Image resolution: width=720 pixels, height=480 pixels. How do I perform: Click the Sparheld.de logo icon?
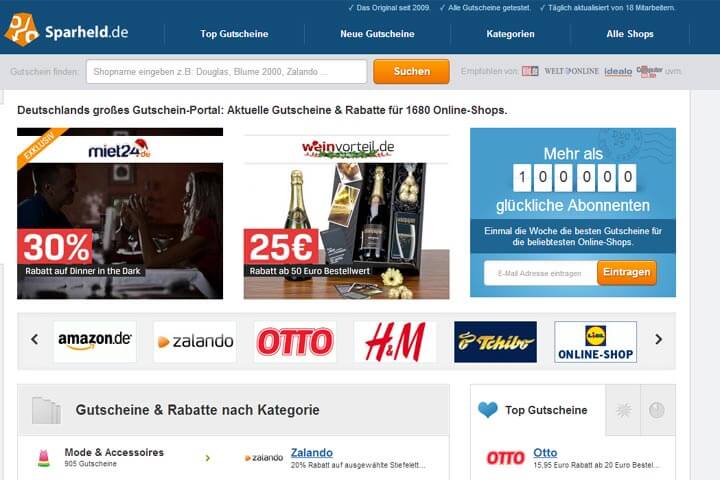click(x=21, y=29)
